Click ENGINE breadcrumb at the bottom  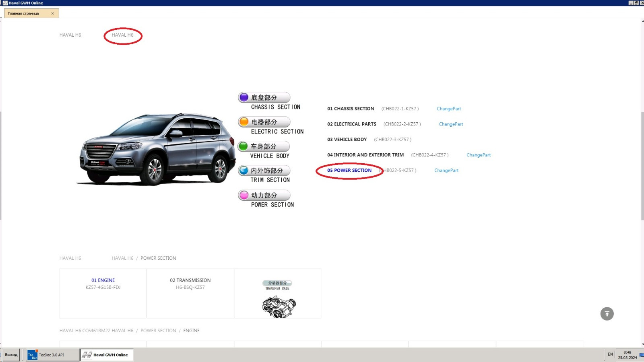click(x=192, y=331)
